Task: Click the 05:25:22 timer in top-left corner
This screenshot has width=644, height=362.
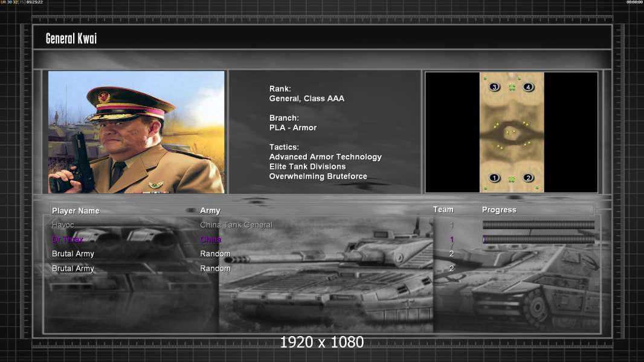Action: pos(34,2)
